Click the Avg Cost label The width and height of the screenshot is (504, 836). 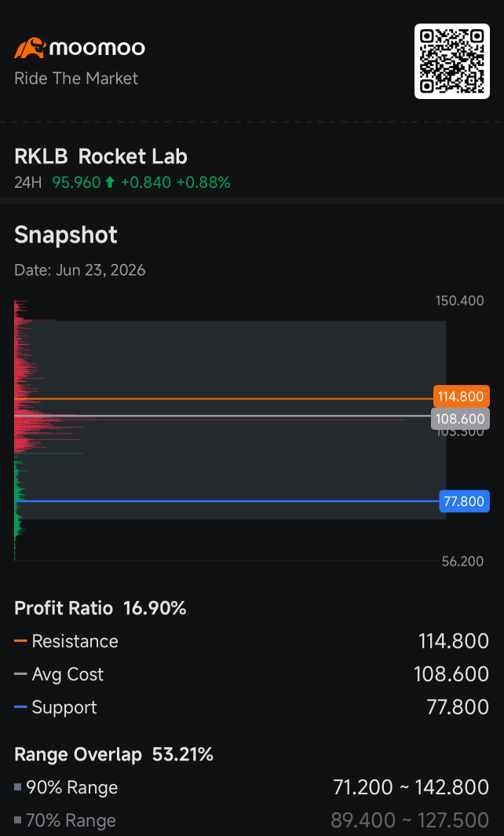pos(68,674)
